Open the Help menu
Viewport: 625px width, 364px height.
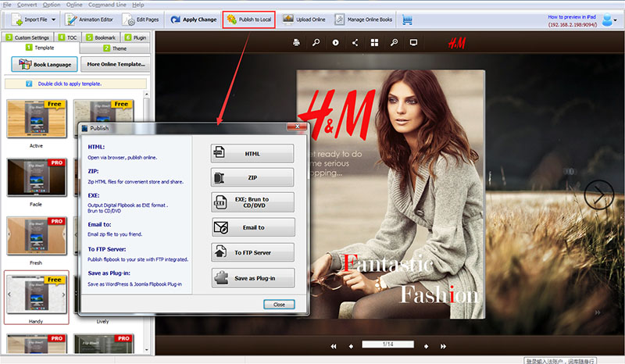(x=138, y=5)
